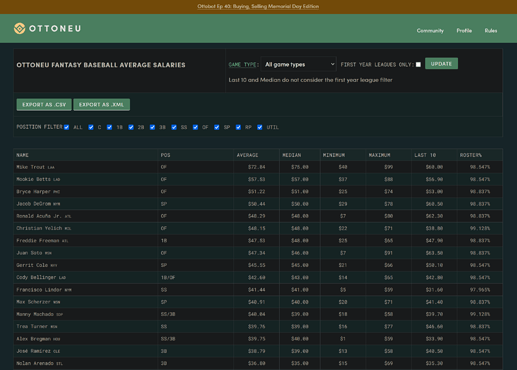
Task: Click Export as .CSV button
Action: (x=44, y=105)
